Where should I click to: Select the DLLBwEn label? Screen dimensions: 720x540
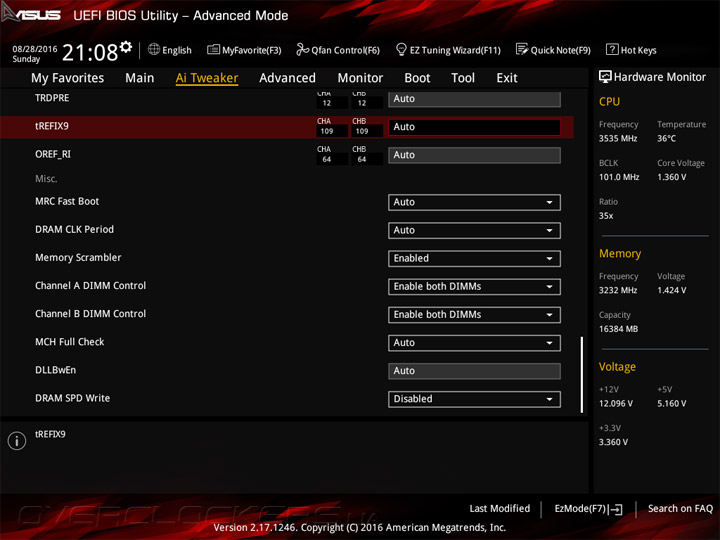point(56,370)
